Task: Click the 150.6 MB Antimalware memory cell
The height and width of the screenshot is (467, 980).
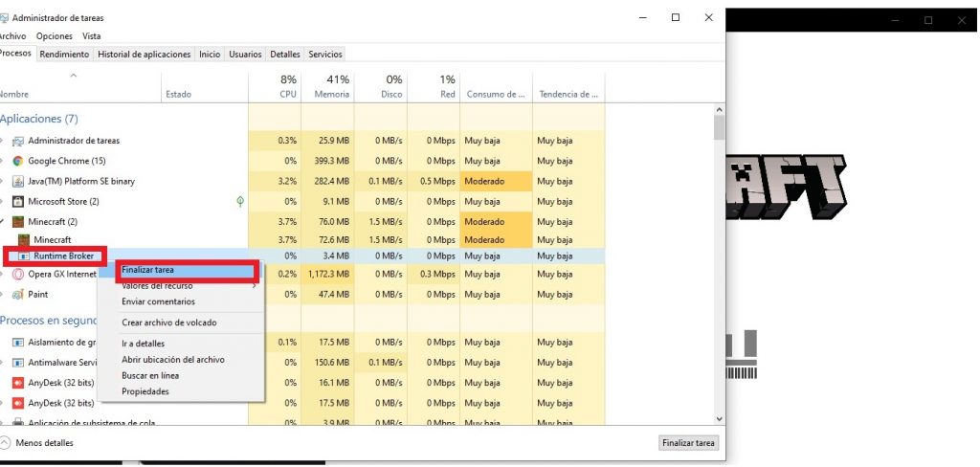Action: pos(327,363)
